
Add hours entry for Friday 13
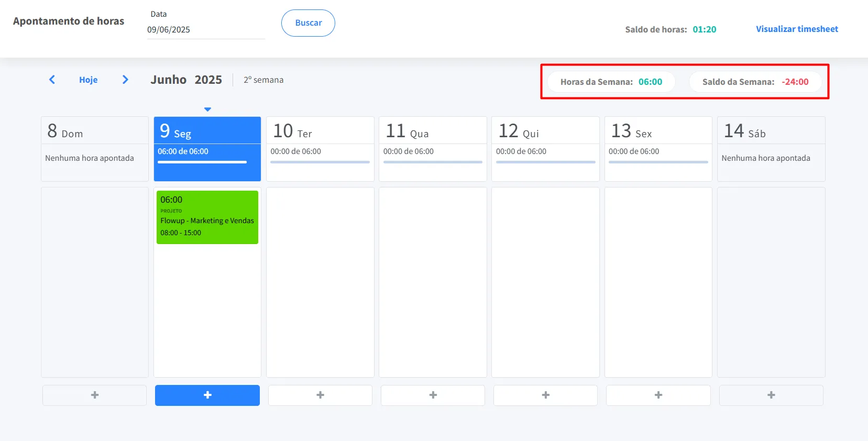[x=658, y=395]
